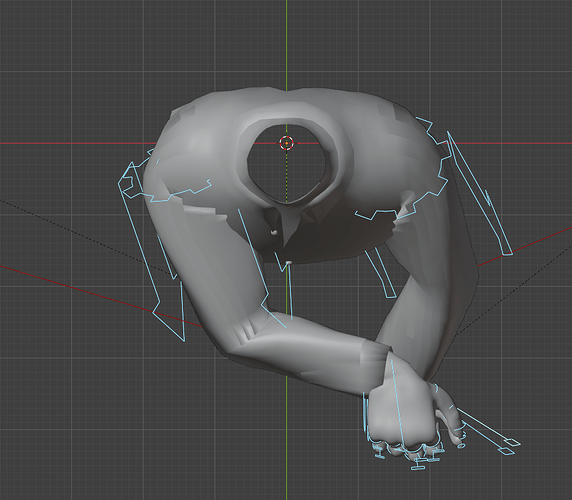
Task: Click the 3D cursor in neck opening
Action: point(286,143)
